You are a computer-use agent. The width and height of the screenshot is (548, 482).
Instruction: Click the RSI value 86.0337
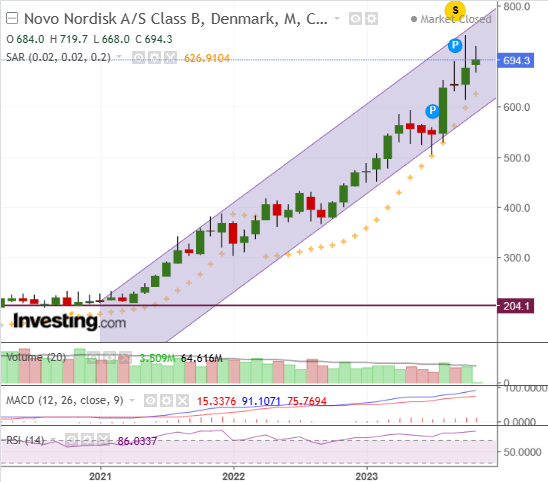click(137, 441)
